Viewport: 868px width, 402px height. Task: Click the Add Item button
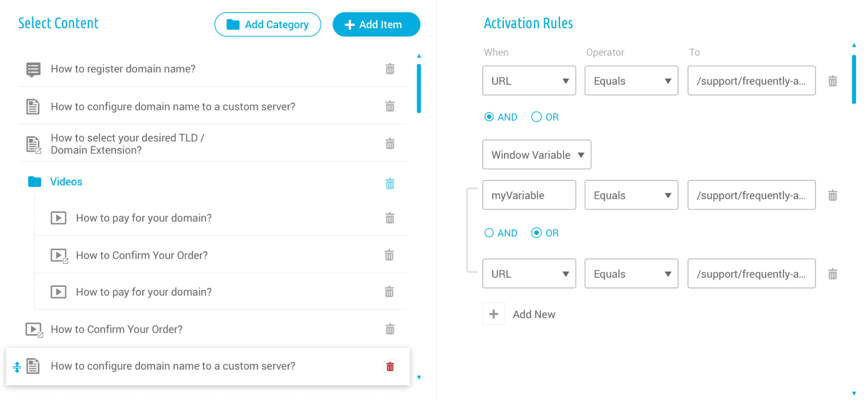pyautogui.click(x=376, y=25)
